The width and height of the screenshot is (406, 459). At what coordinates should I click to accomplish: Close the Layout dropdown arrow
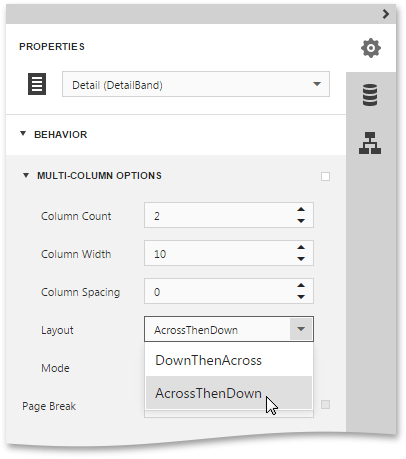301,329
